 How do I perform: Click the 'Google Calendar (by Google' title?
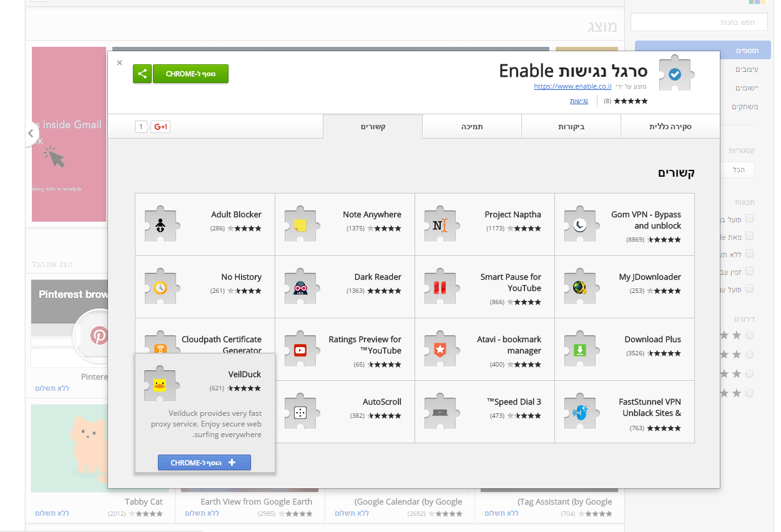coord(408,501)
